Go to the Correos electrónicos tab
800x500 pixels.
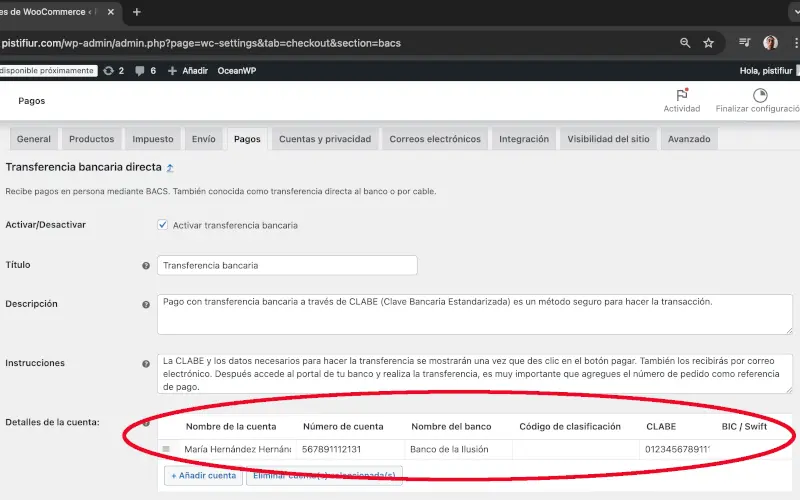[x=435, y=139]
